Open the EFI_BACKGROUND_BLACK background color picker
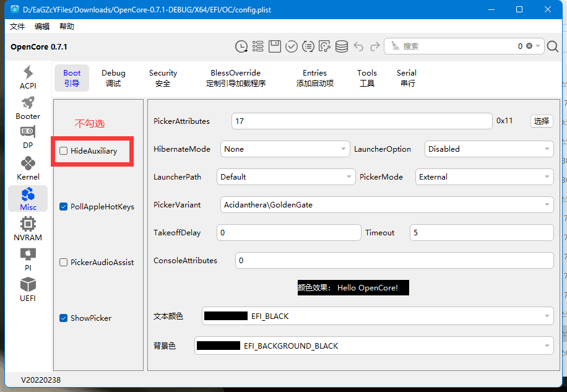Screen dimensions: 567x392 [x=374, y=346]
